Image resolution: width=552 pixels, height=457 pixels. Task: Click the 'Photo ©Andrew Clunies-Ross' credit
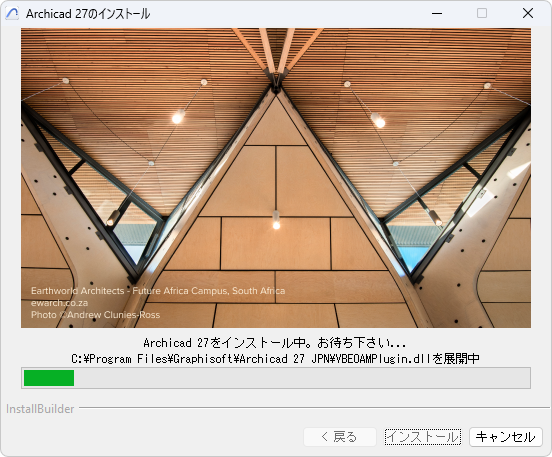click(x=95, y=315)
